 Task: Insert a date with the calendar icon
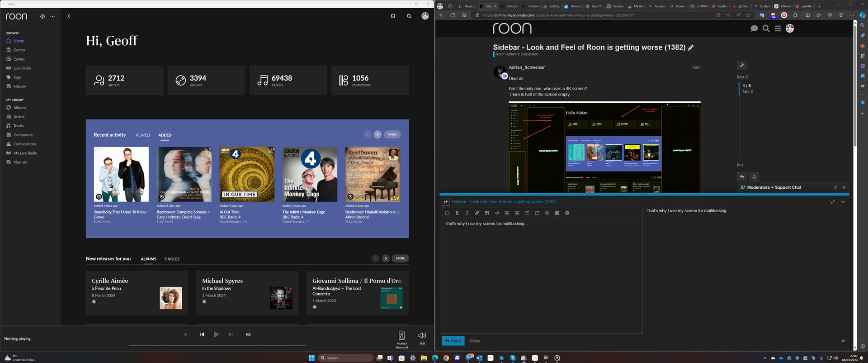tap(557, 213)
